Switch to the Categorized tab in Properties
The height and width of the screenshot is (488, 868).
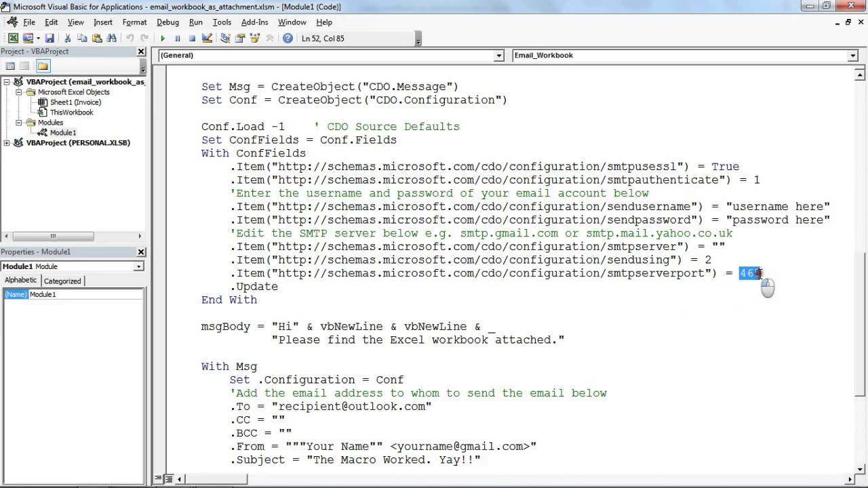point(62,281)
